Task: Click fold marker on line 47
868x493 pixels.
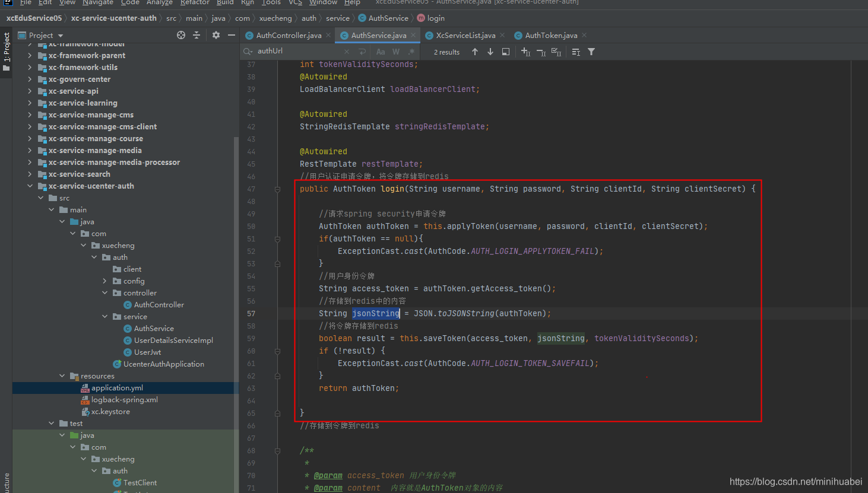Action: 277,189
